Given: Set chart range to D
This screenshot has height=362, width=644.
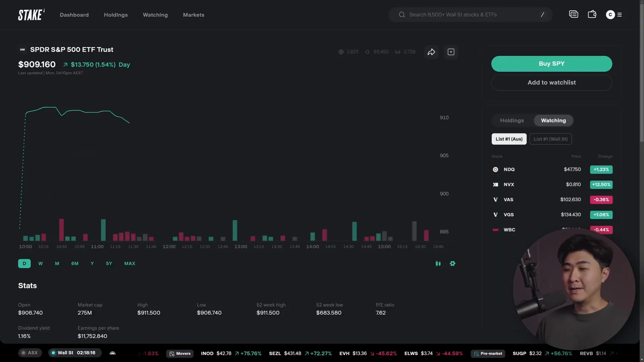Looking at the screenshot, I should (x=24, y=263).
